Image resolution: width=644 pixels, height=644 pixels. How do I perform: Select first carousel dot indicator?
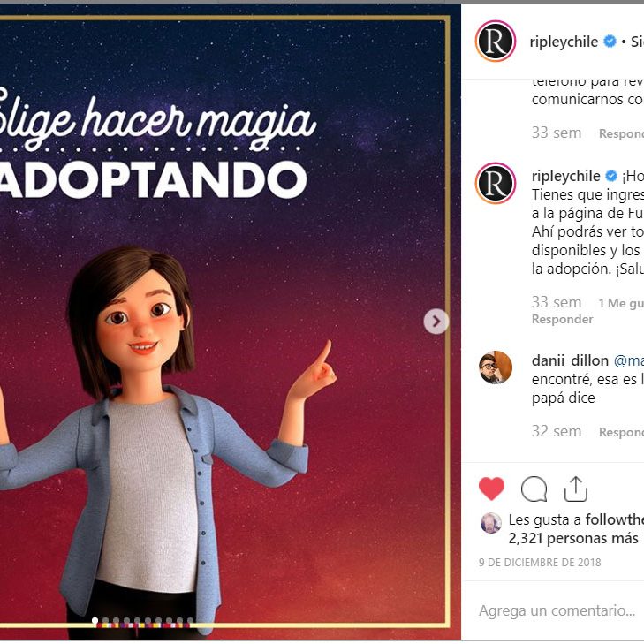pyautogui.click(x=95, y=620)
